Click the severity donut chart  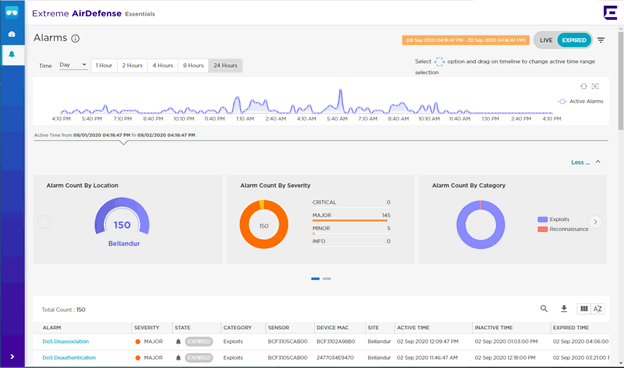pyautogui.click(x=264, y=224)
